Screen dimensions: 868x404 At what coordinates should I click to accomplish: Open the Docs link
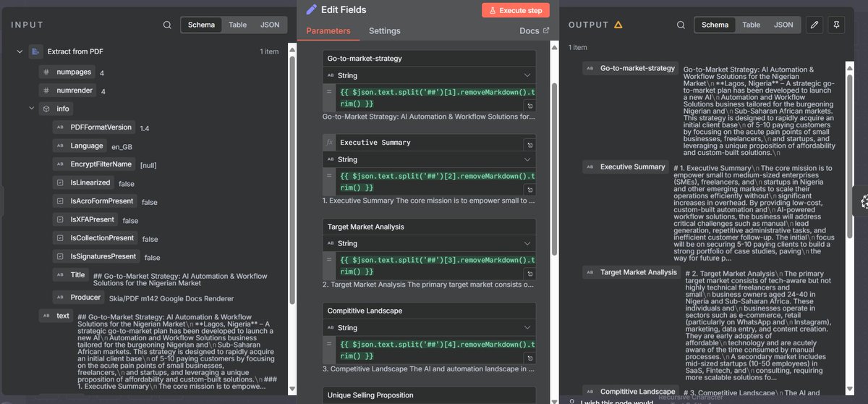point(535,31)
